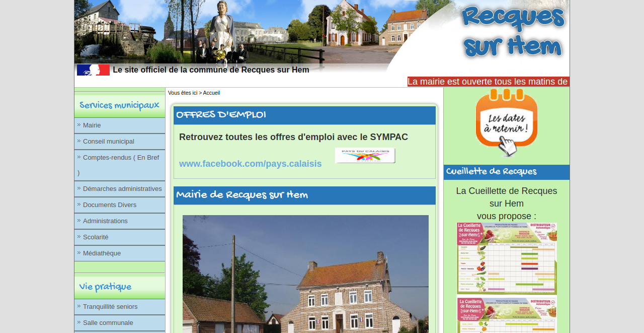Open the Pays du Calaisis logo link
Viewport: 644px width, 333px height.
pos(365,155)
